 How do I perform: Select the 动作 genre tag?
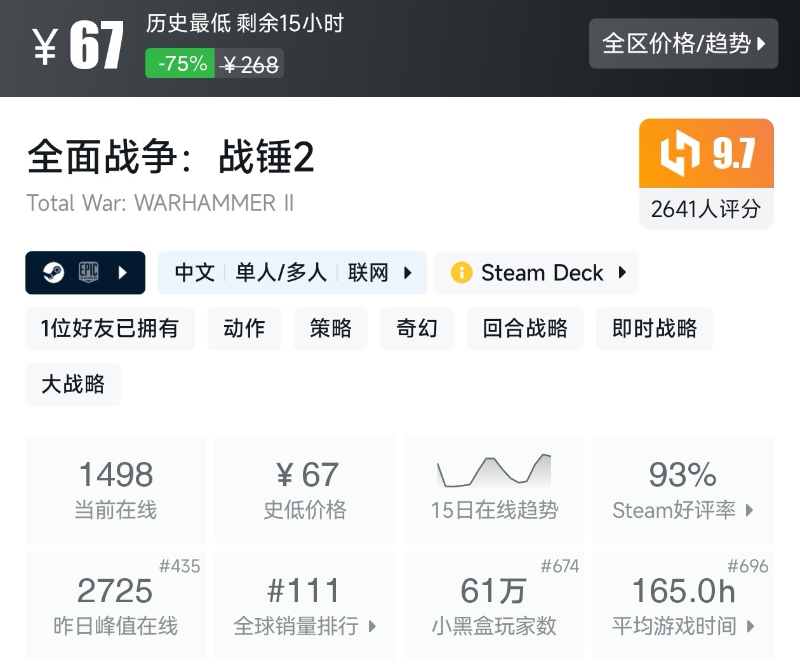(244, 329)
